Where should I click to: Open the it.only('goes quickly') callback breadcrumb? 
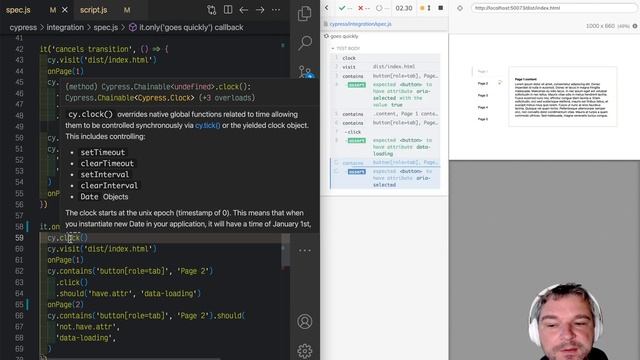(186, 27)
